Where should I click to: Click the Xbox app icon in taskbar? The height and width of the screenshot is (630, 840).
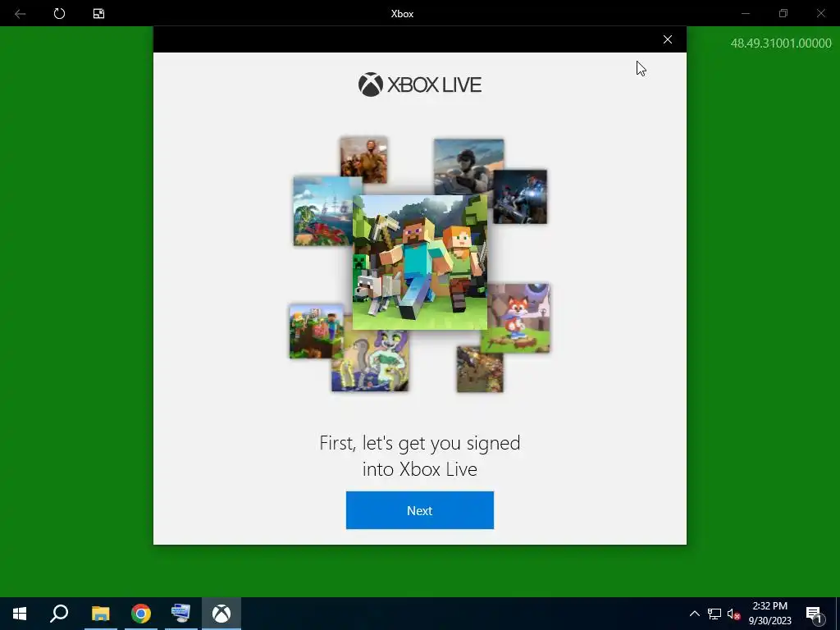[x=221, y=614]
